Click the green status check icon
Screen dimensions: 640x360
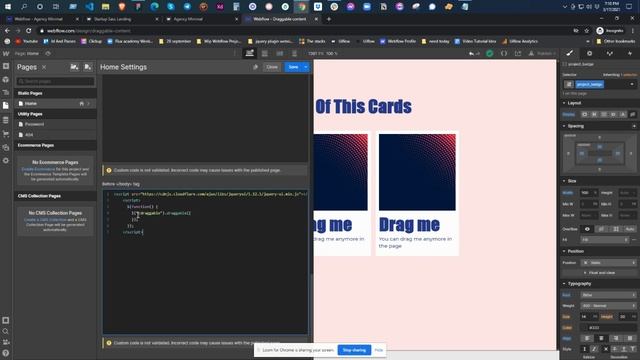pyautogui.click(x=490, y=53)
